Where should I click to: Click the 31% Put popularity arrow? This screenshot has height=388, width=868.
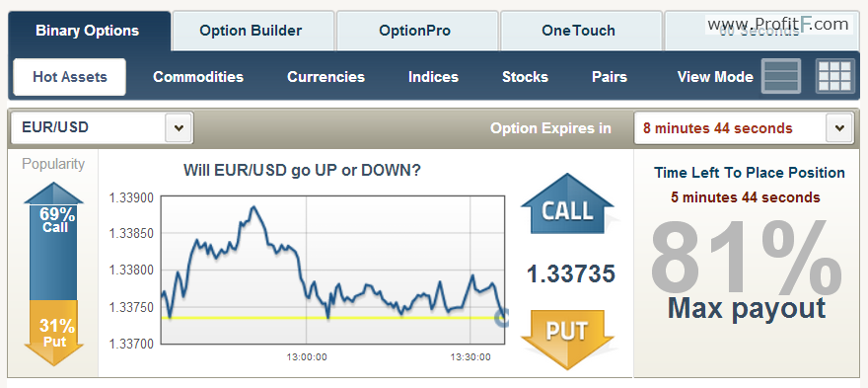pyautogui.click(x=53, y=333)
